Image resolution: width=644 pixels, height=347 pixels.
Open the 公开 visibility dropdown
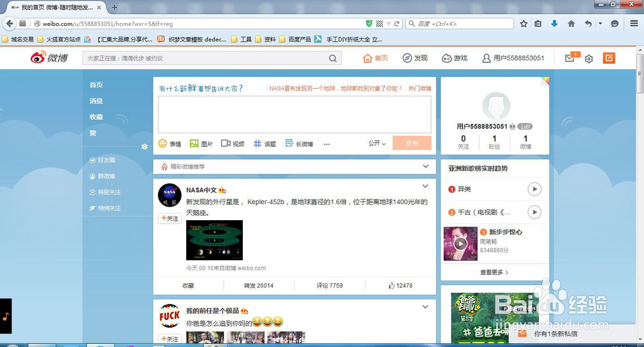click(377, 144)
